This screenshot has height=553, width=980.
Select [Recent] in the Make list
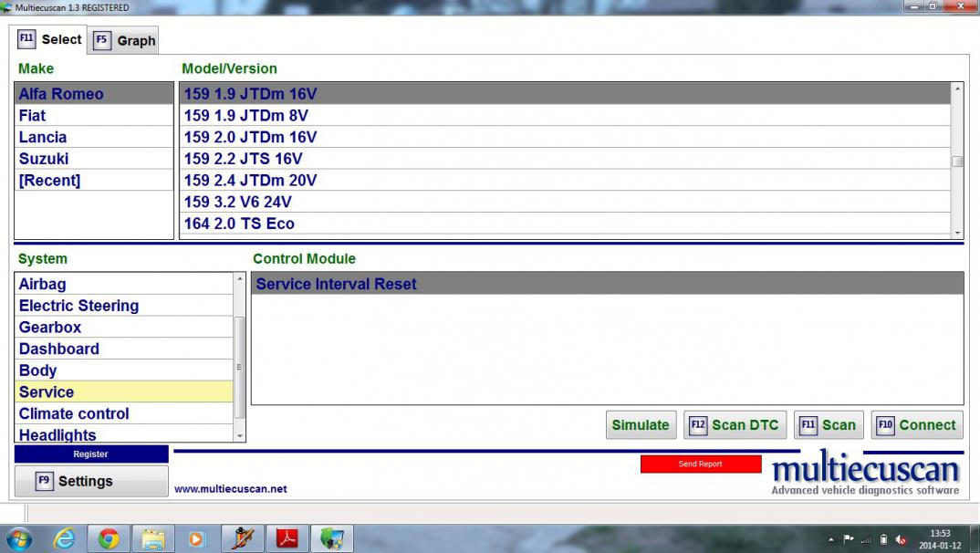[x=94, y=180]
